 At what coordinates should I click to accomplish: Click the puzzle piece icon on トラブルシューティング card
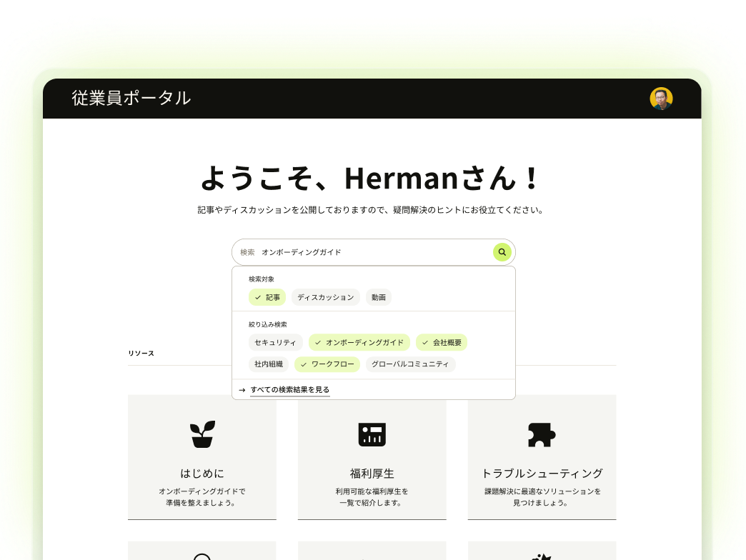pos(542,434)
